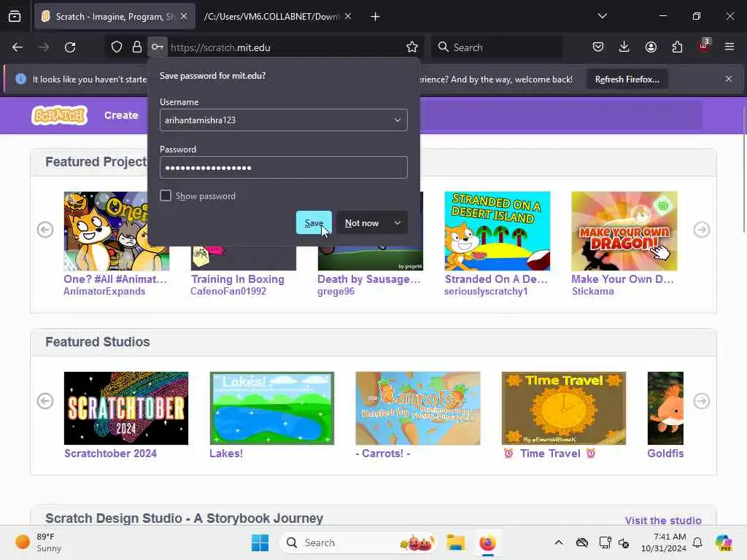This screenshot has width=747, height=560.
Task: Expand the Not now options arrow
Action: (x=398, y=223)
